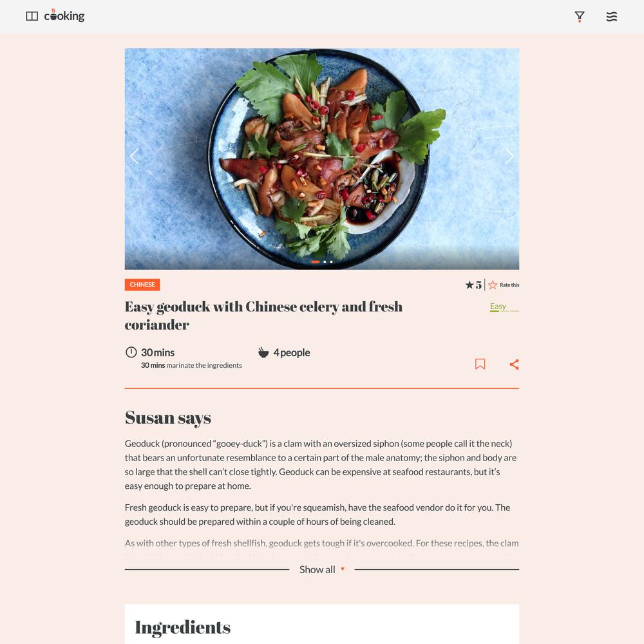644x644 pixels.
Task: Click the Easy difficulty indicator
Action: click(504, 307)
